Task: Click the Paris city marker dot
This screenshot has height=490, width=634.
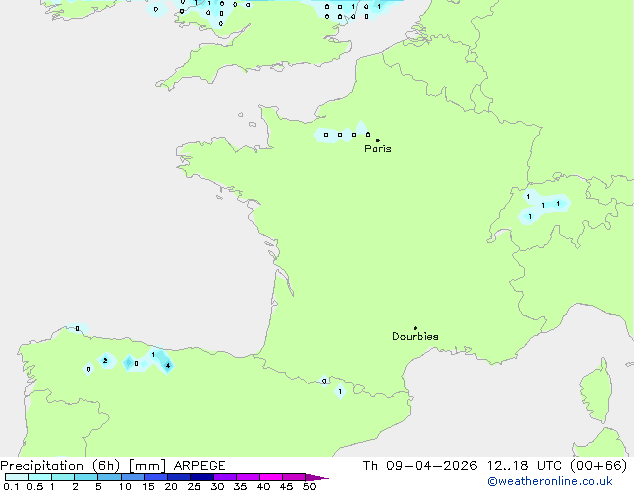Action: 378,140
